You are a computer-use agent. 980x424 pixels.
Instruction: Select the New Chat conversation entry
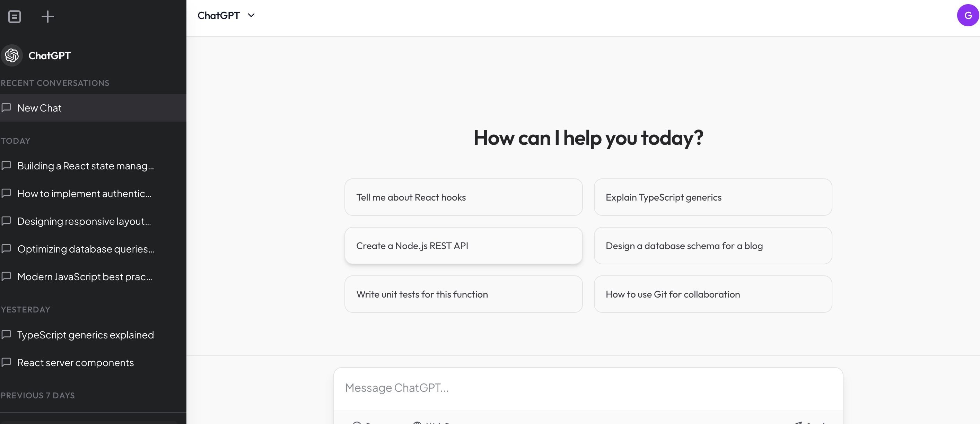click(39, 108)
